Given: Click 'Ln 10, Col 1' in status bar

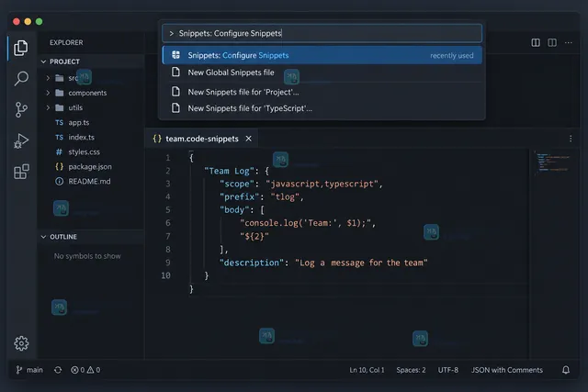Looking at the screenshot, I should (x=367, y=370).
